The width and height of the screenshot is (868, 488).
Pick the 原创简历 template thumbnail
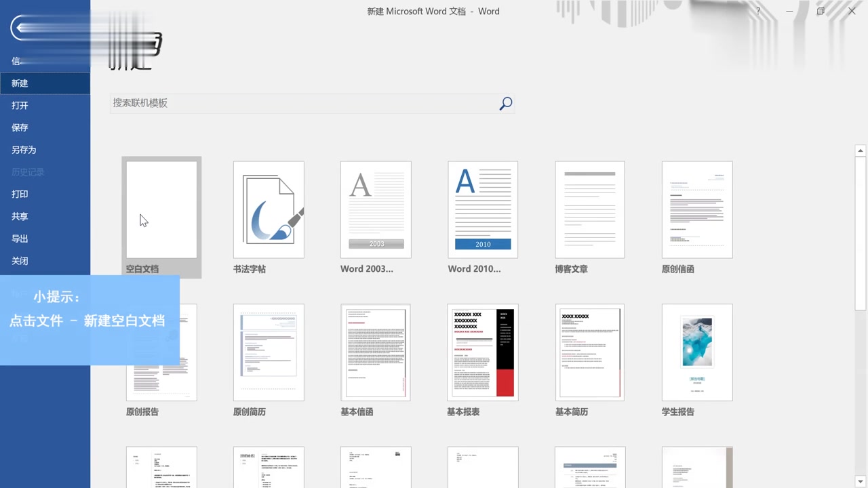(269, 352)
